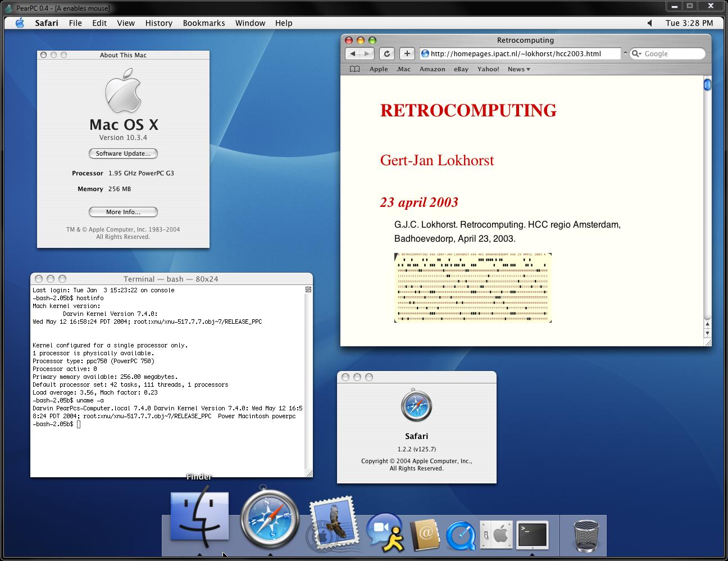The width and height of the screenshot is (728, 561).
Task: Click the punch card image
Action: point(473,288)
